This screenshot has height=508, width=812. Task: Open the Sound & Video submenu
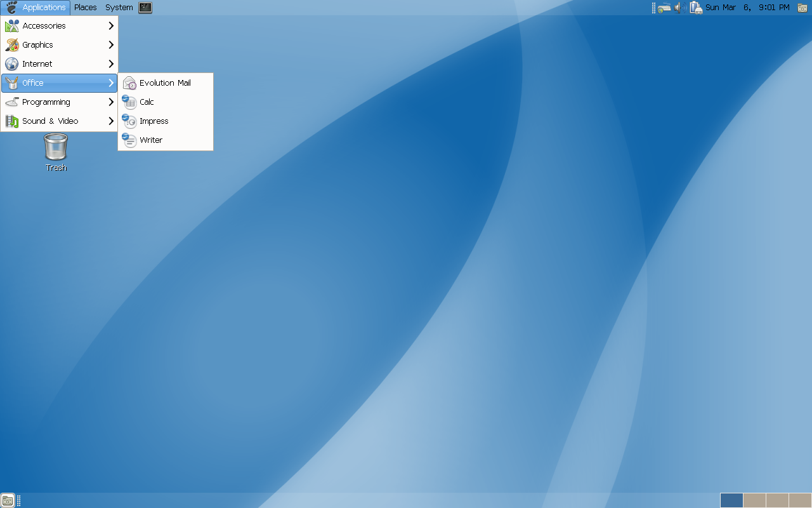[59, 121]
